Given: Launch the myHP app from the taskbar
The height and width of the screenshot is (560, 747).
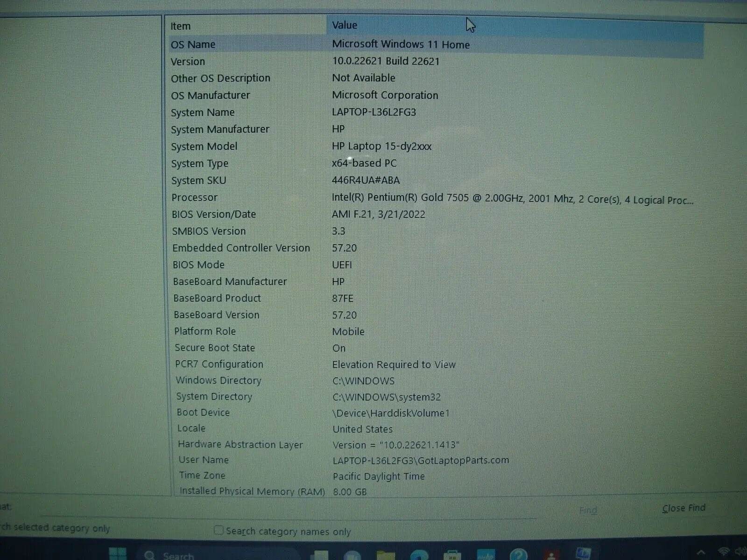Looking at the screenshot, I should click(486, 556).
